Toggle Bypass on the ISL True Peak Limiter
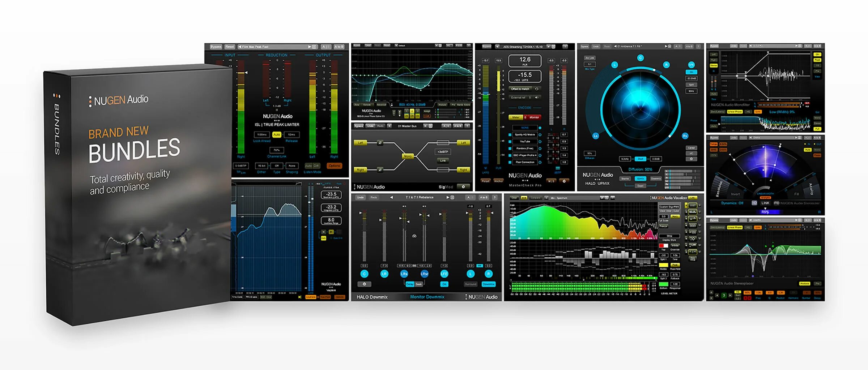 point(216,47)
